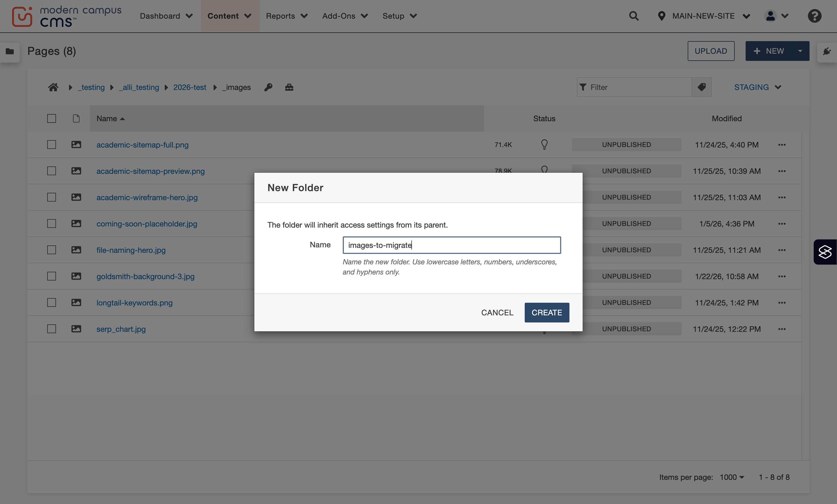
Task: Click the file type column header icon
Action: tap(76, 118)
